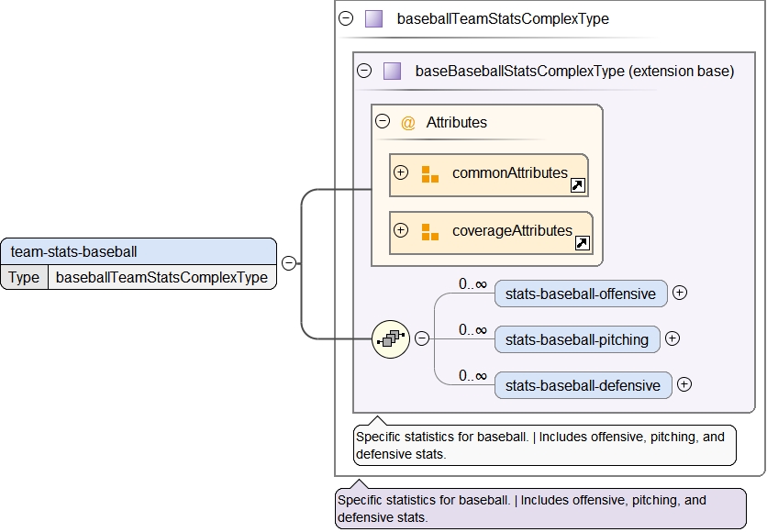Expand the stats-baseball-defensive element

pyautogui.click(x=684, y=385)
